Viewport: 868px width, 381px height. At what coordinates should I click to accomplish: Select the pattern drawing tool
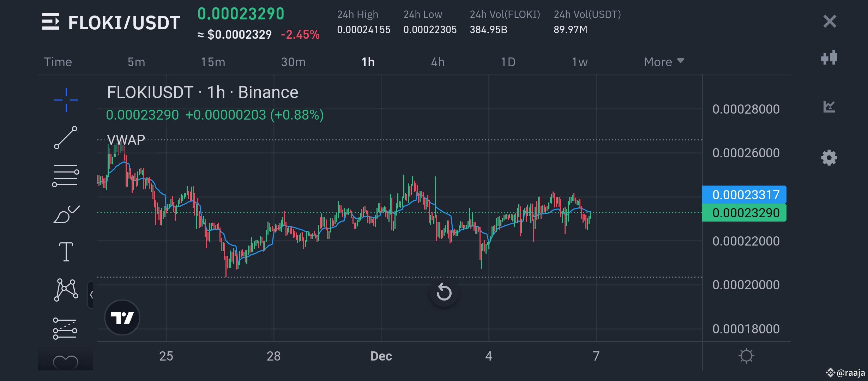(x=66, y=290)
